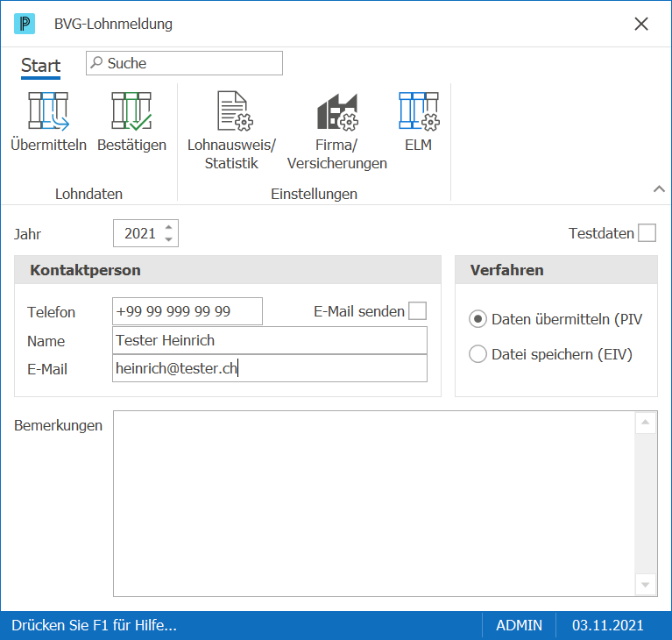672x640 pixels.
Task: Focus the Suche search field
Action: tap(184, 63)
